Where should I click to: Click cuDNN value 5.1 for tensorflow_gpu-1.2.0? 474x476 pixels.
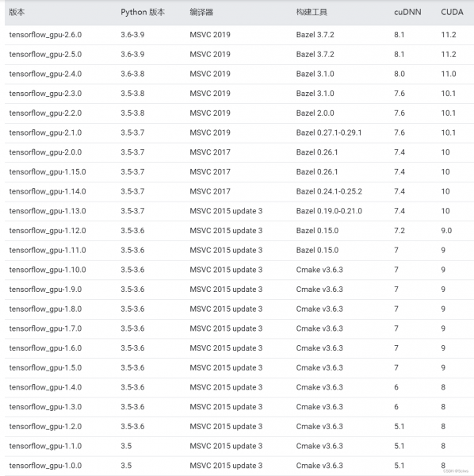click(x=399, y=427)
